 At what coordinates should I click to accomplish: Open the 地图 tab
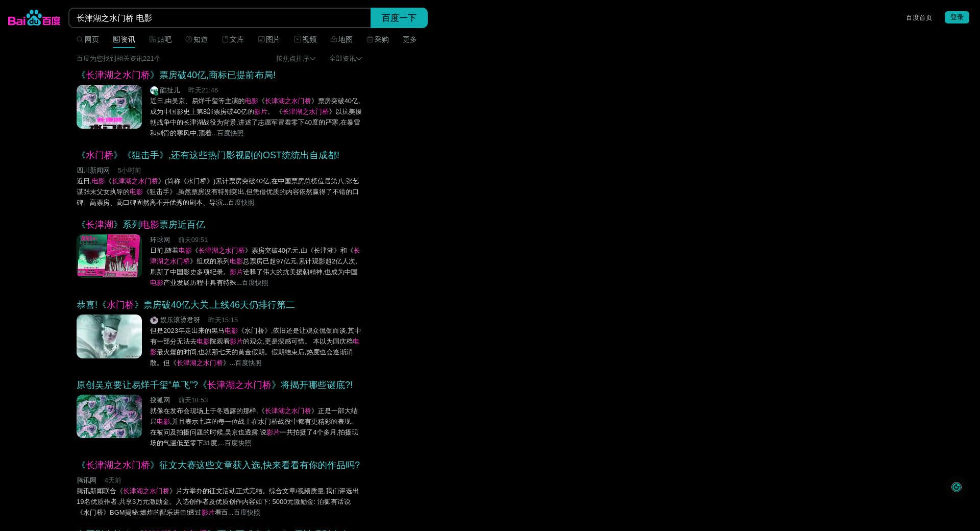click(341, 39)
